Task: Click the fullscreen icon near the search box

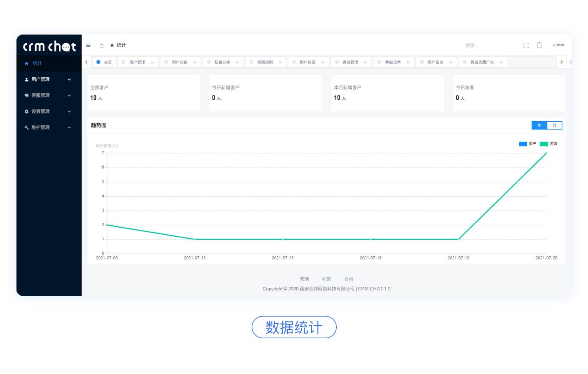Action: 526,45
